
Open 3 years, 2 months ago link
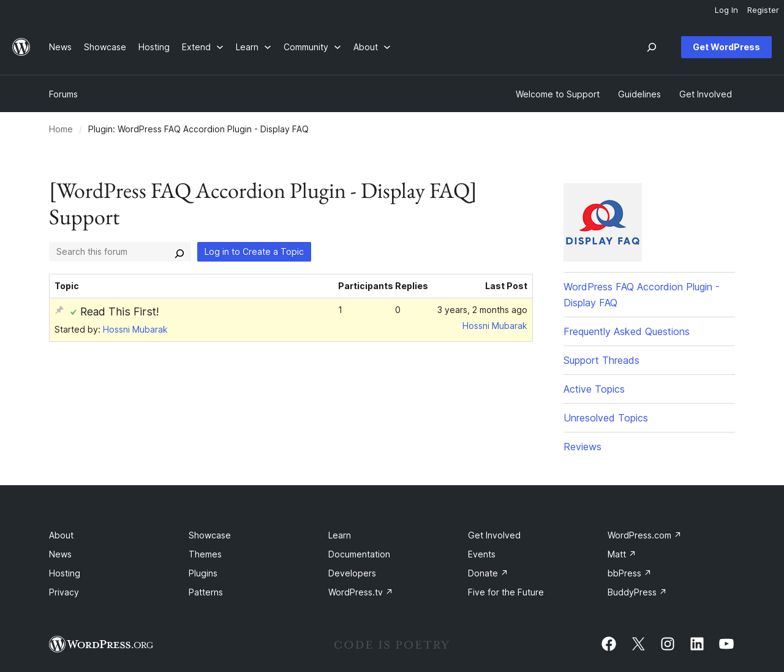tap(482, 310)
